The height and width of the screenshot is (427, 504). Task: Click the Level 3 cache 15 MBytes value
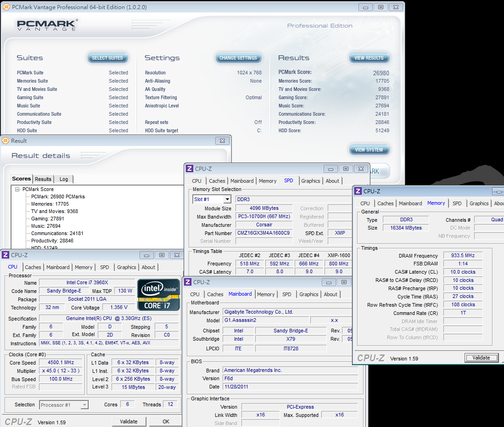[x=133, y=387]
